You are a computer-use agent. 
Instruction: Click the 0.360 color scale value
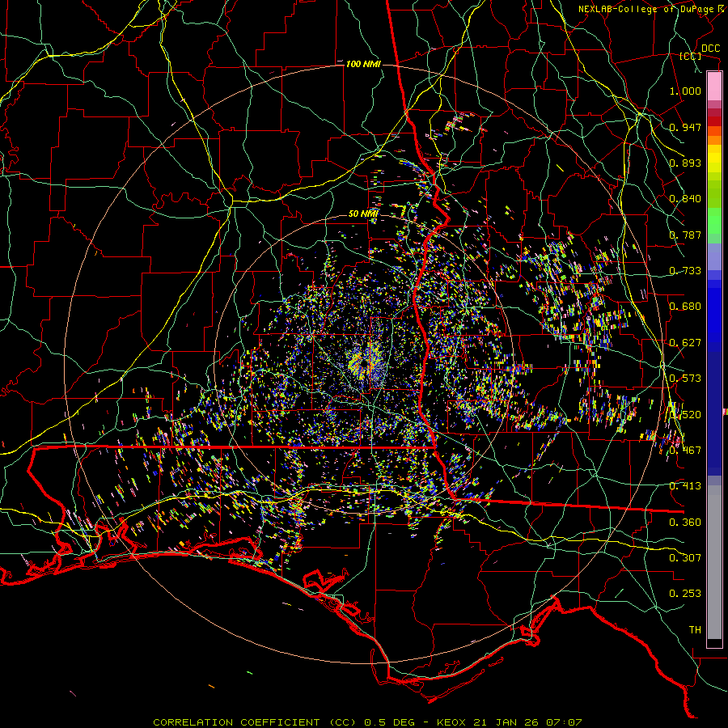[685, 522]
